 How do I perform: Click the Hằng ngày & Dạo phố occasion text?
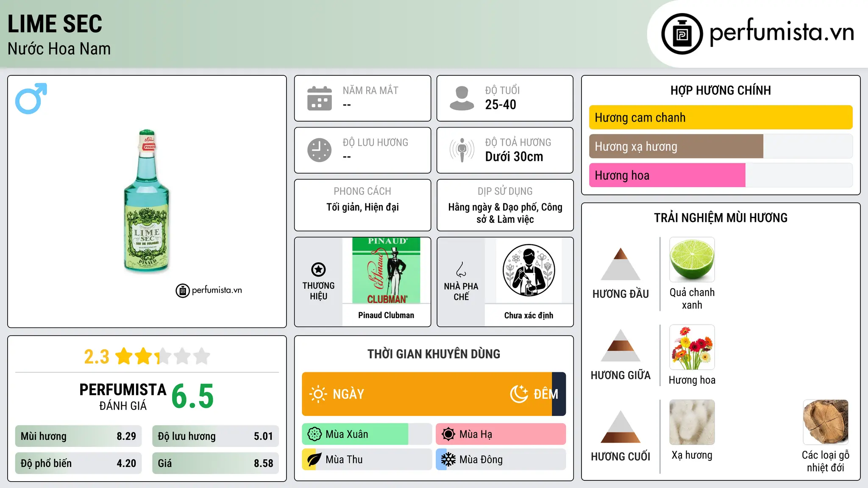pos(505,213)
